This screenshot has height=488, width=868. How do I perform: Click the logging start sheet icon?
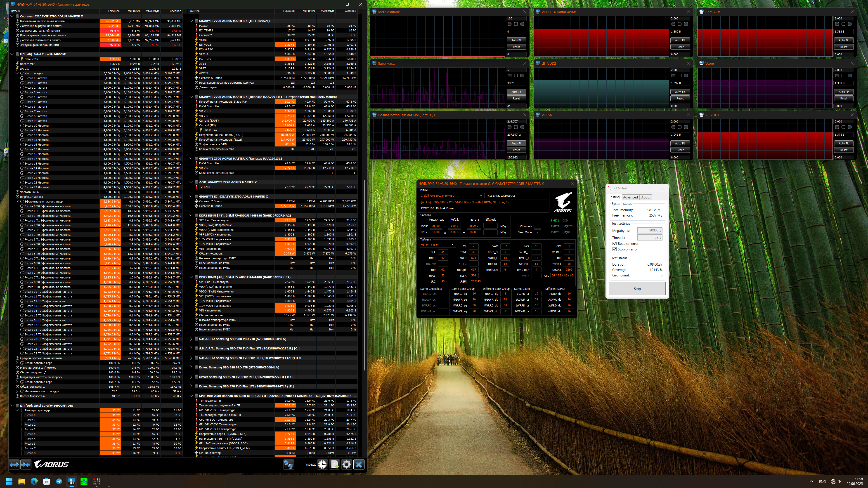pos(335,465)
